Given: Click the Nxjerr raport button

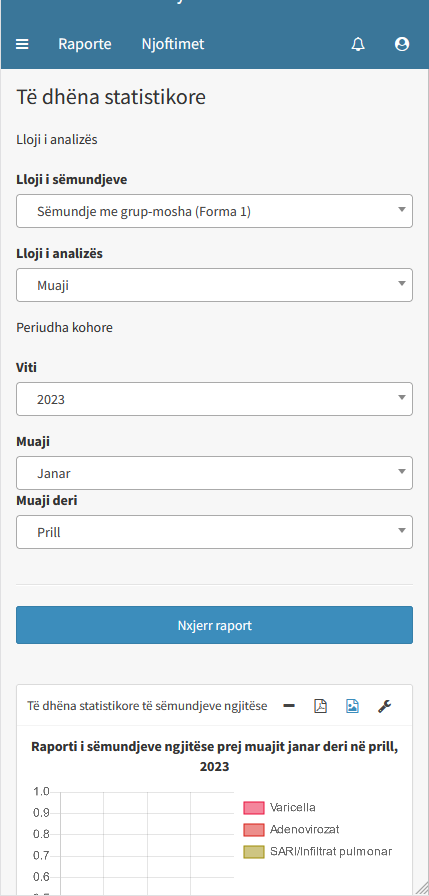Looking at the screenshot, I should click(x=214, y=625).
